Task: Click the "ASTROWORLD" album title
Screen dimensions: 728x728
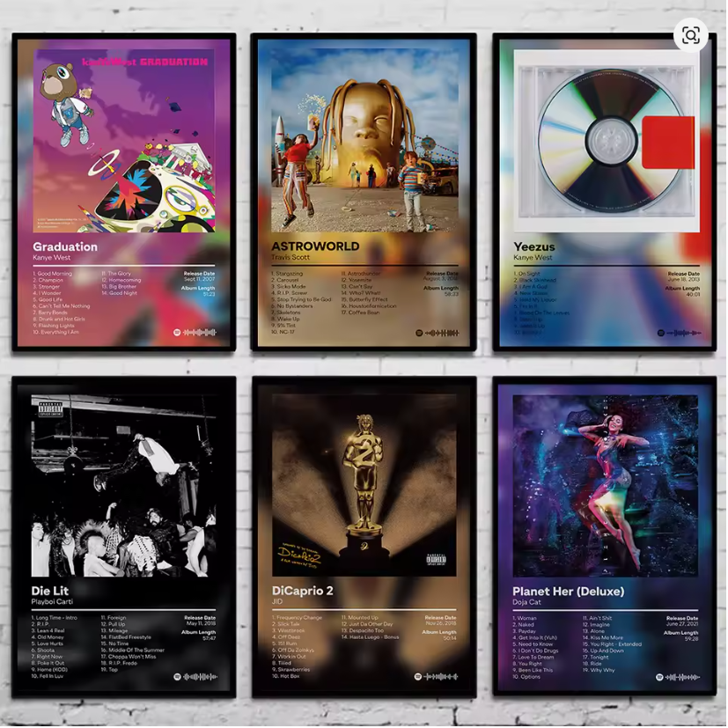Action: [x=315, y=246]
